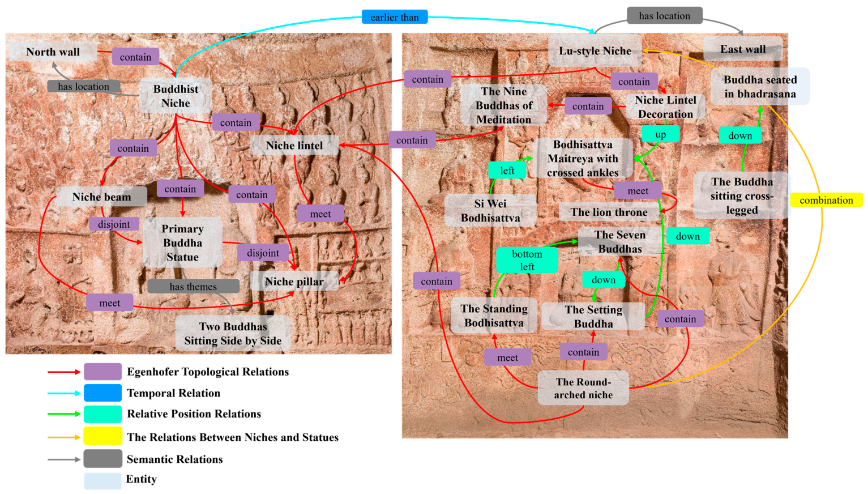Select the 'North wall' entity label

click(53, 52)
